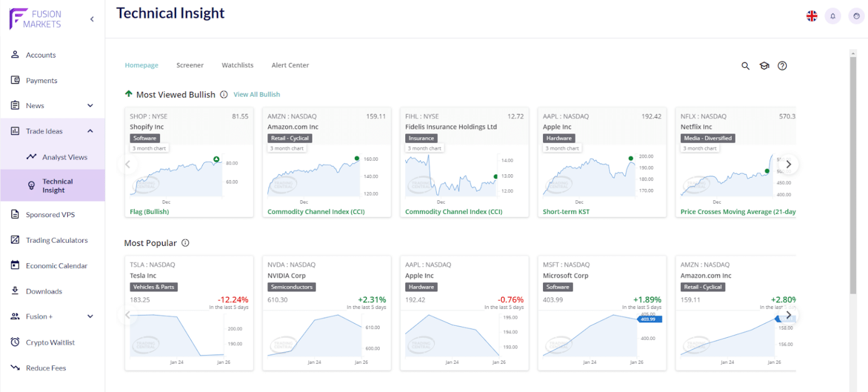Screen dimensions: 868x392
Task: Switch to the Screener tab
Action: 190,65
